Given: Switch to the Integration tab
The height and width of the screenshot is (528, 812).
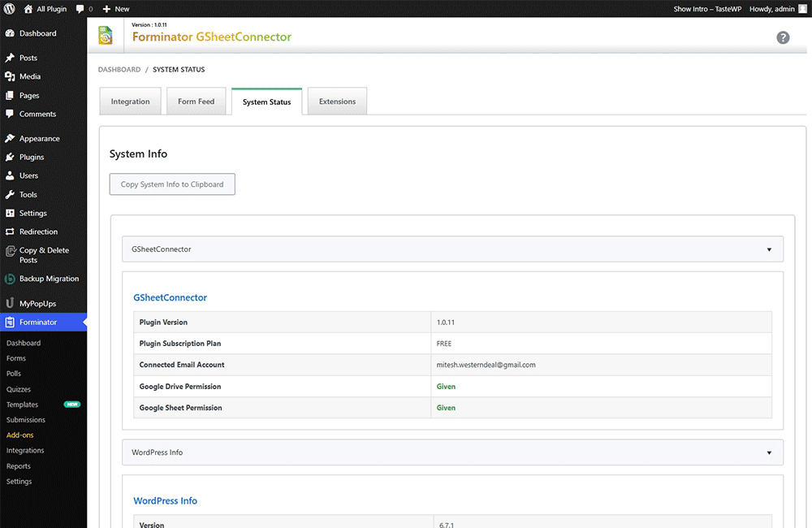Looking at the screenshot, I should pyautogui.click(x=130, y=101).
